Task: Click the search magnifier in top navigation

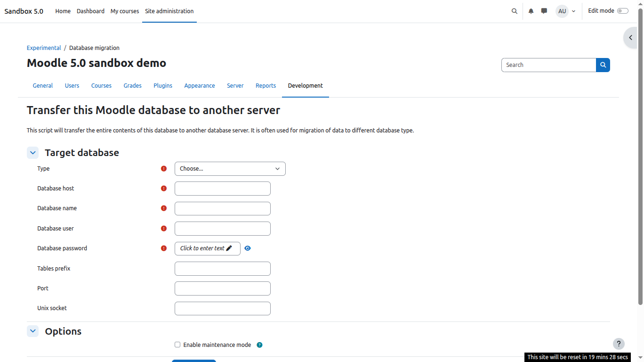Action: (514, 11)
